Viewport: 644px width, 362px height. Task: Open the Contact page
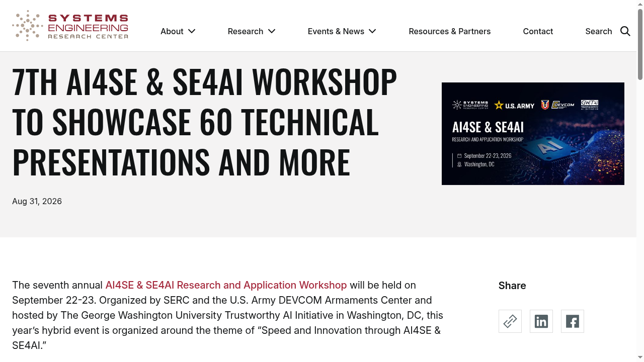click(x=538, y=31)
